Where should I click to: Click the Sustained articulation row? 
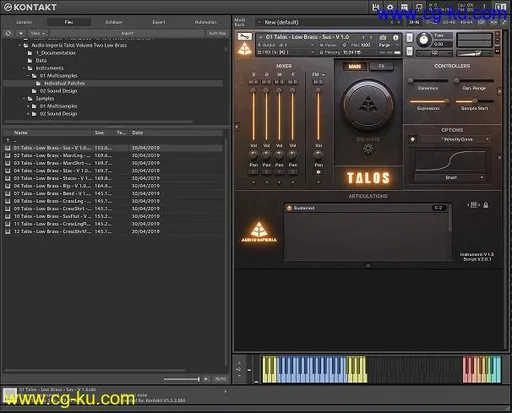[367, 208]
